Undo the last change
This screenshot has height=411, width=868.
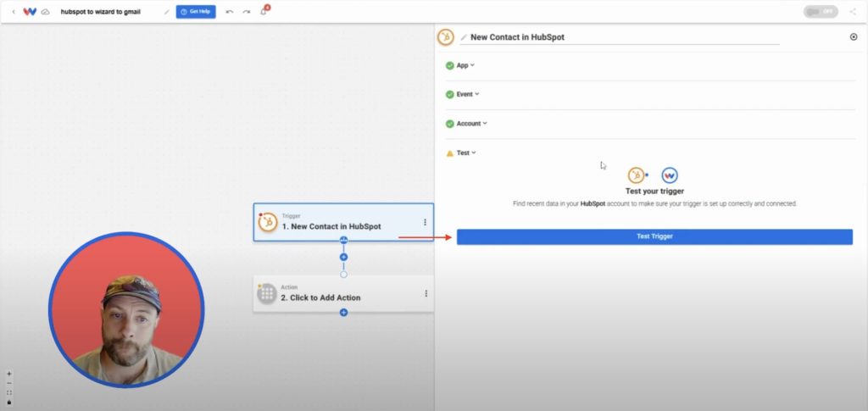230,12
